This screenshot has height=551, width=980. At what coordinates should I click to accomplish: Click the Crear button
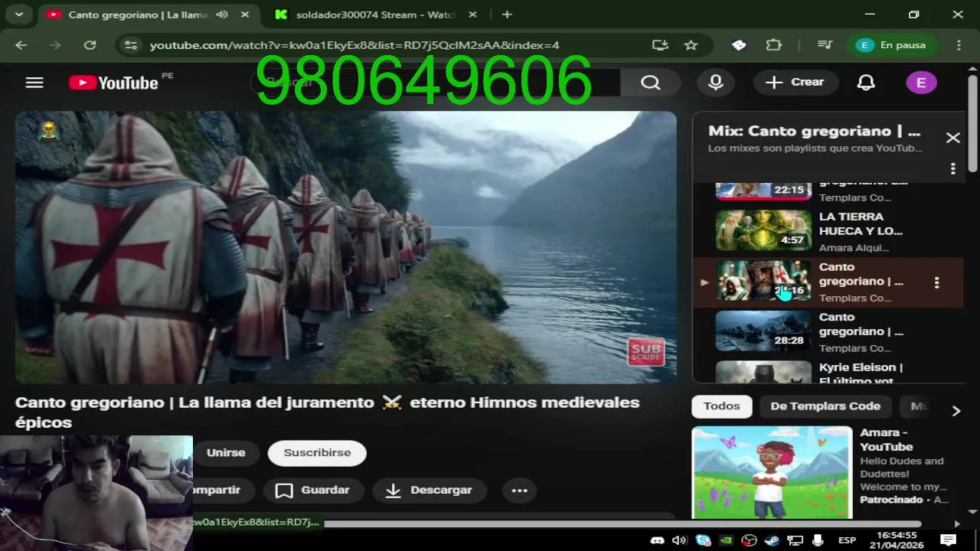(x=795, y=83)
